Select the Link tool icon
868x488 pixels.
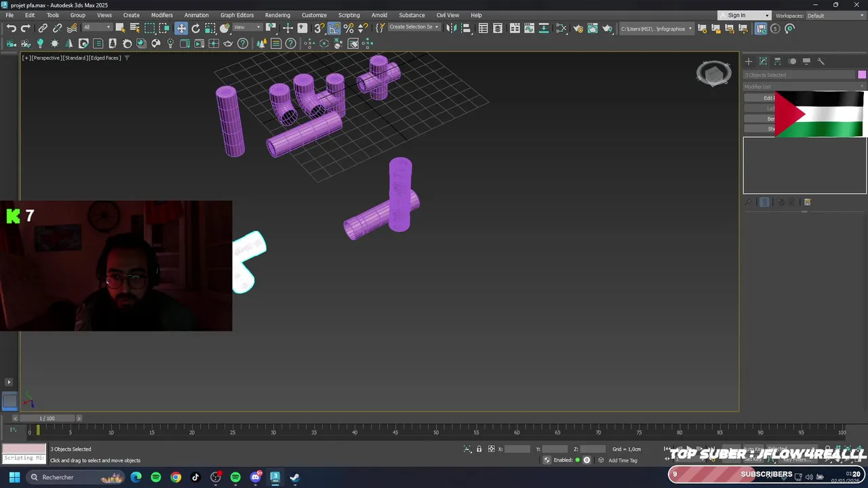point(43,28)
